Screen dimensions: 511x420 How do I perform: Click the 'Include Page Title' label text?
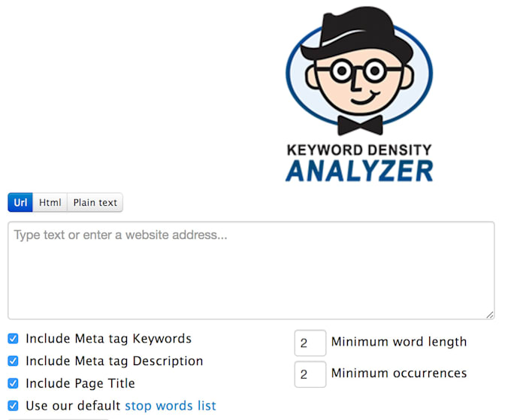tap(80, 384)
